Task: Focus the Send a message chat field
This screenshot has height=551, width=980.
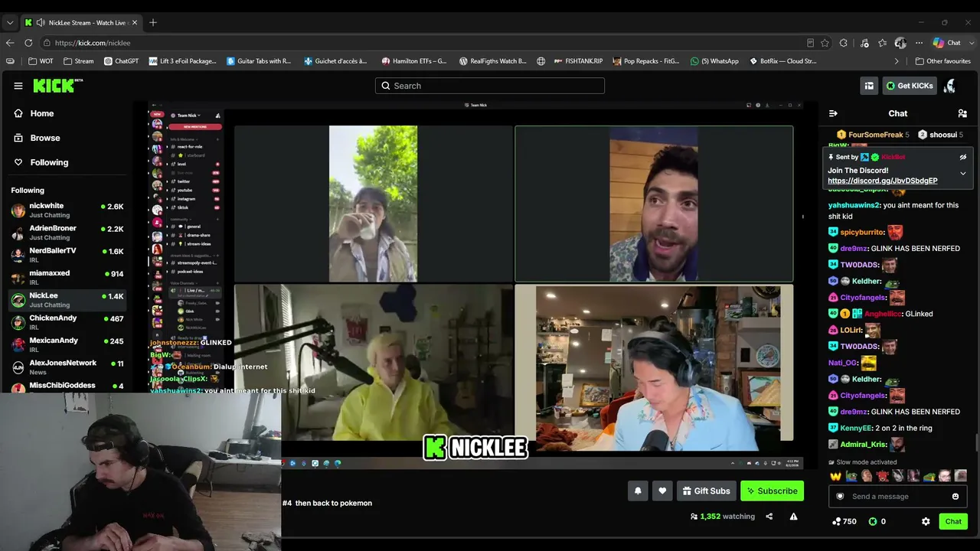Action: click(897, 497)
